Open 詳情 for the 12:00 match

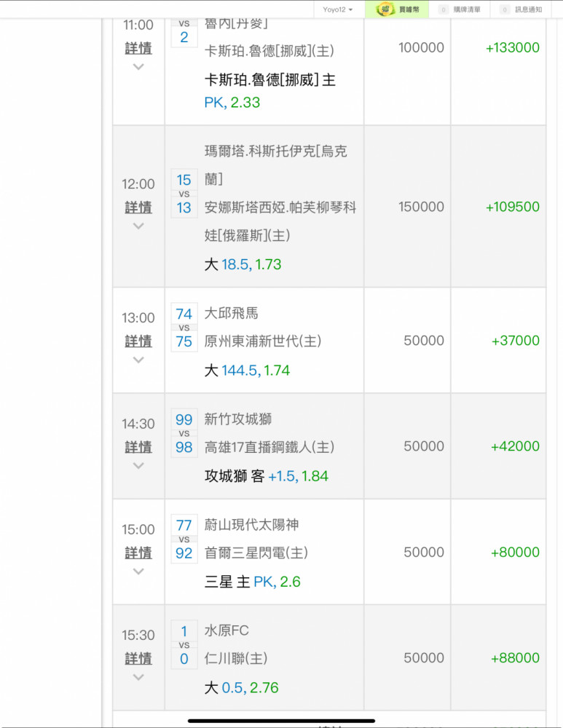pyautogui.click(x=138, y=207)
